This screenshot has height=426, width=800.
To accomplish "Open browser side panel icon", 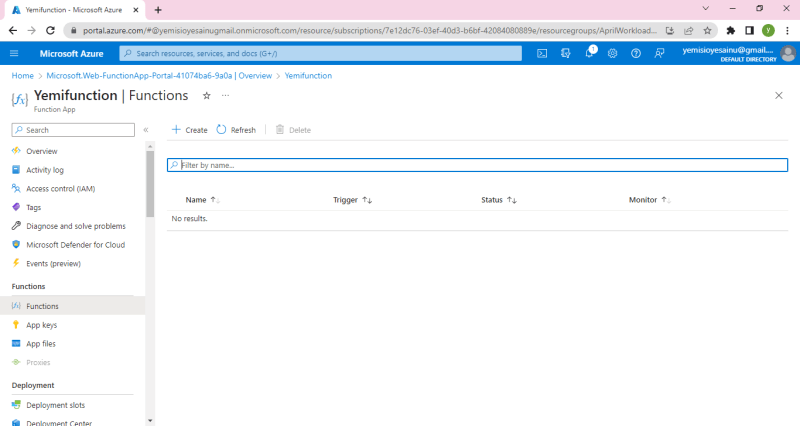I will click(749, 31).
